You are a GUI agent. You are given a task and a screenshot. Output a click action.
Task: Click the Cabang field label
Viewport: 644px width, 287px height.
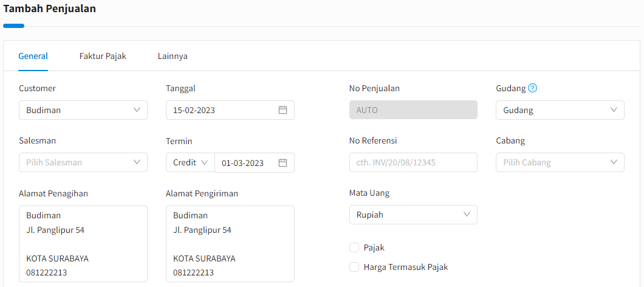click(510, 140)
